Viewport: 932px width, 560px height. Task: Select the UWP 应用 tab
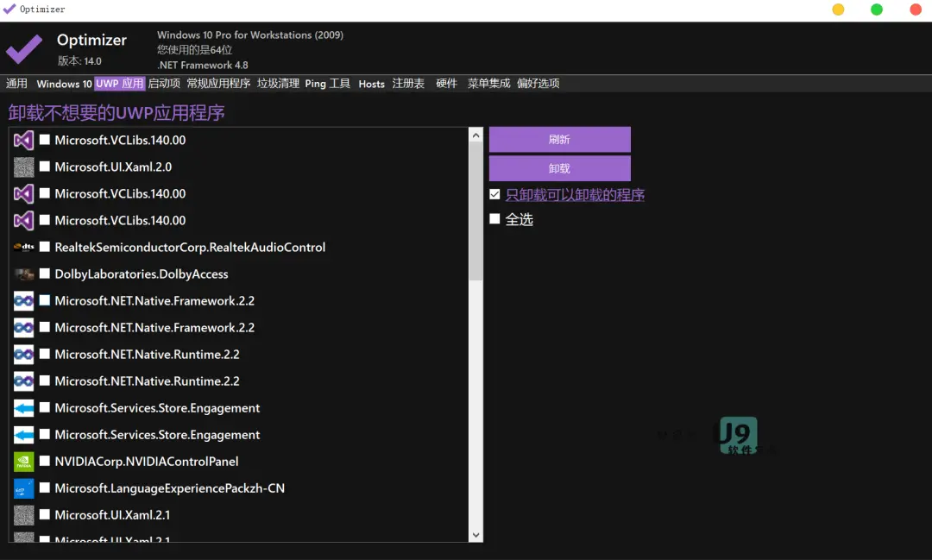tap(119, 83)
